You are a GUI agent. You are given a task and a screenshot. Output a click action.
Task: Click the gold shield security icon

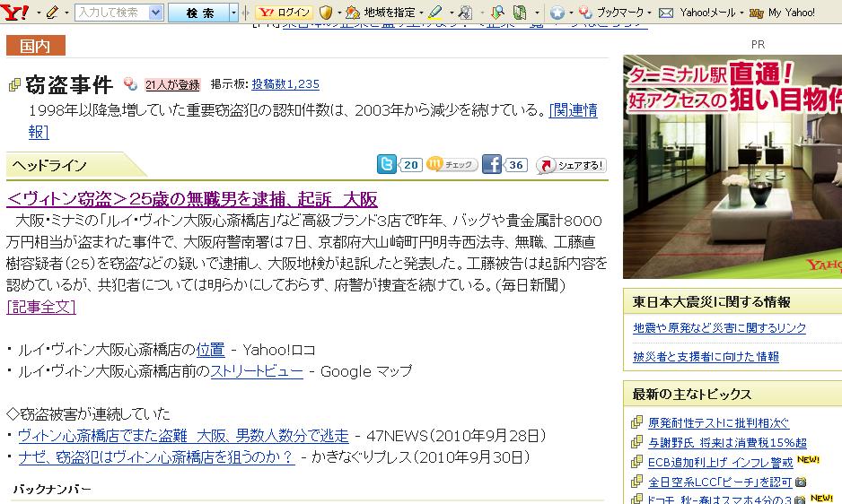[x=326, y=12]
